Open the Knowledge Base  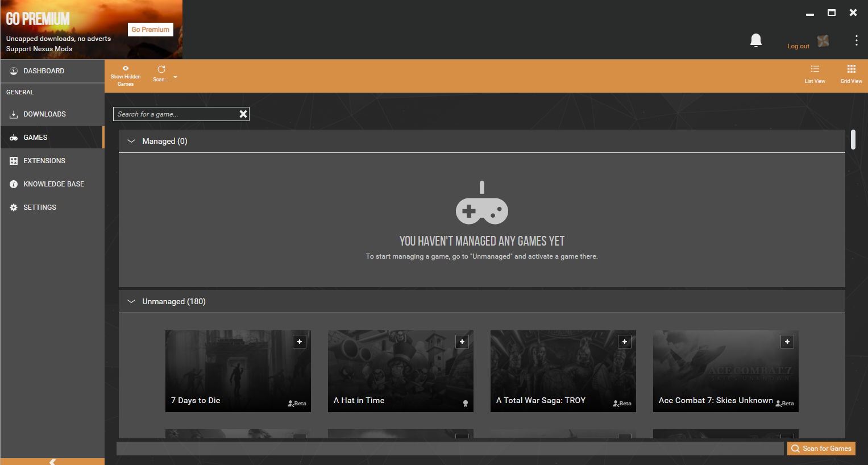pyautogui.click(x=52, y=184)
